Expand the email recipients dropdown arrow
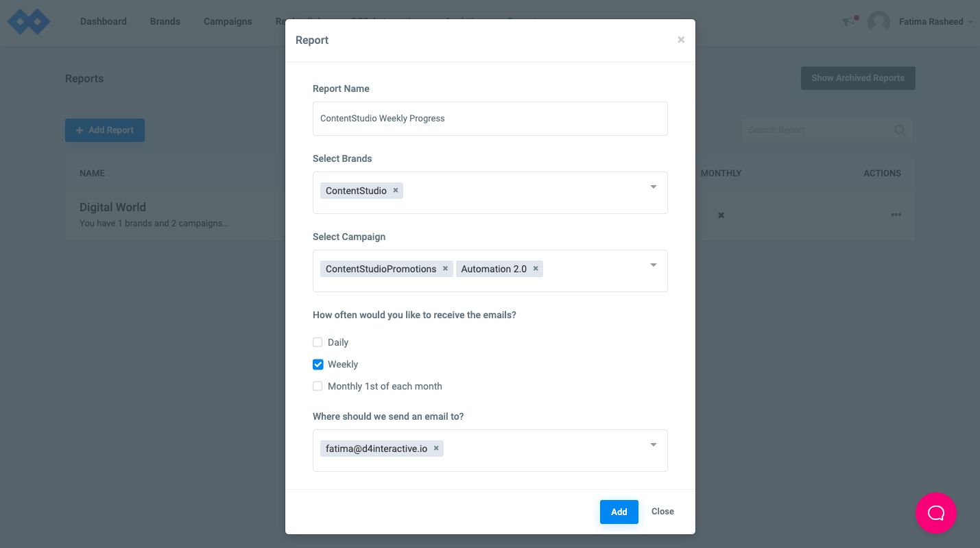Screen dimensions: 980x548 (x=654, y=445)
